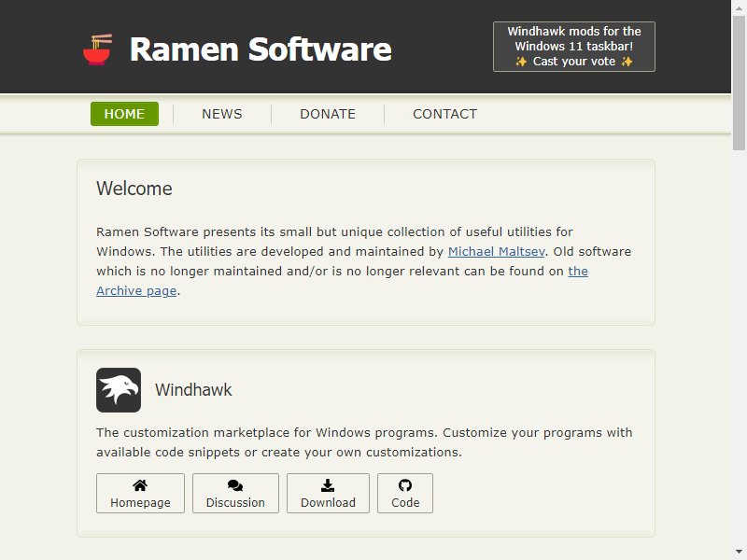
Task: Open the Windhawk Code button
Action: pyautogui.click(x=405, y=494)
